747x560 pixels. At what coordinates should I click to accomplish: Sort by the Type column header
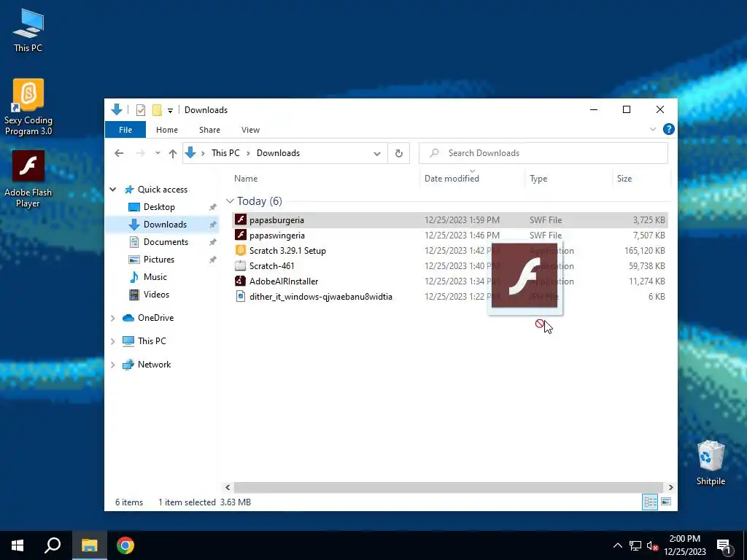538,179
